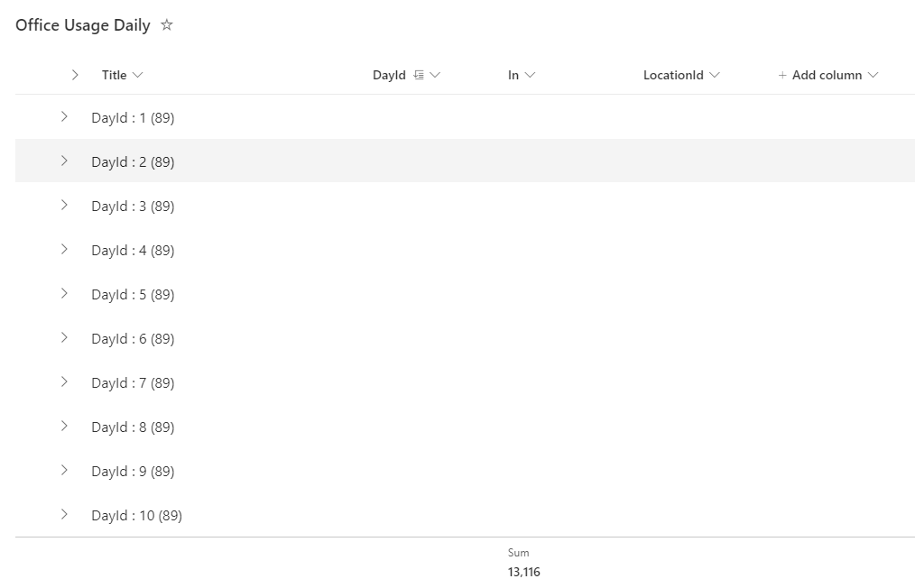Click the plus icon beside Add column
This screenshot has width=915, height=588.
click(782, 76)
